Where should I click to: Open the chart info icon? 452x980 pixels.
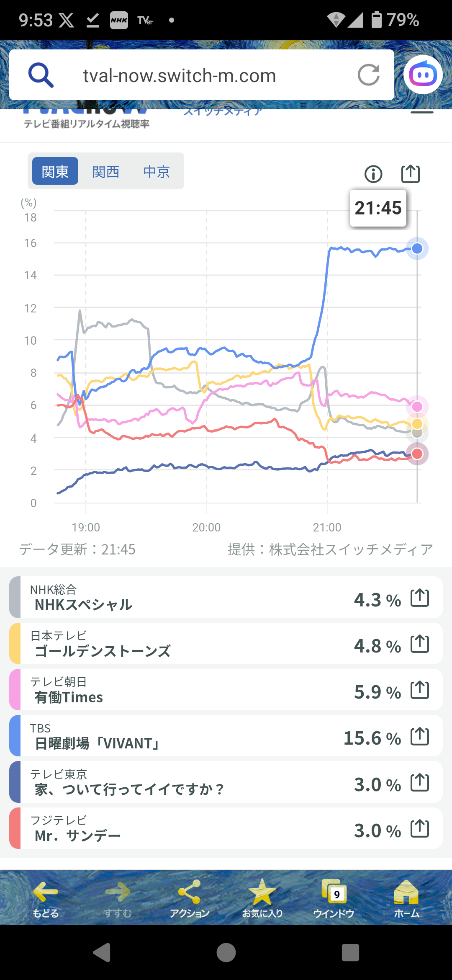click(x=373, y=174)
